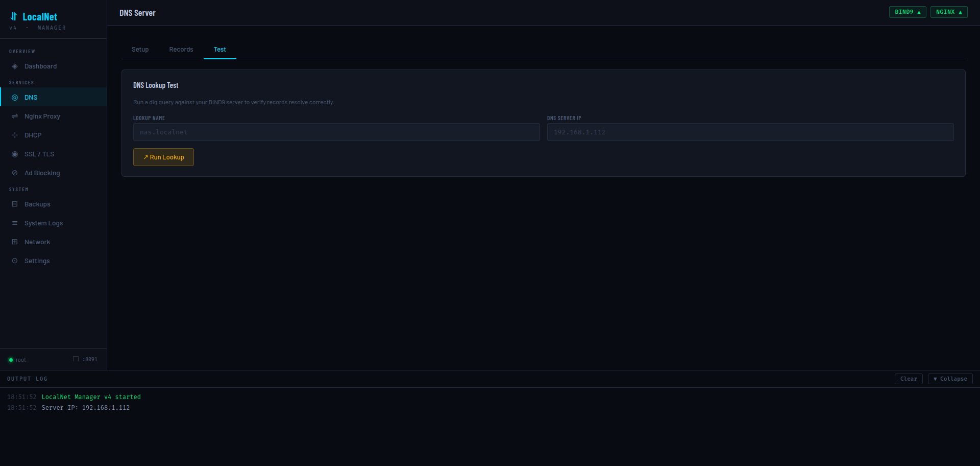This screenshot has height=466, width=980.
Task: Click the "DNS Lookup Test" heading
Action: point(156,85)
